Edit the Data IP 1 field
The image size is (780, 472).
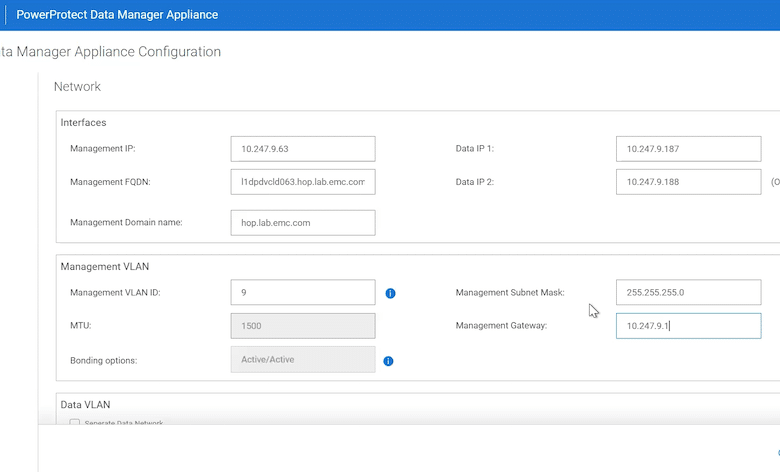point(688,149)
